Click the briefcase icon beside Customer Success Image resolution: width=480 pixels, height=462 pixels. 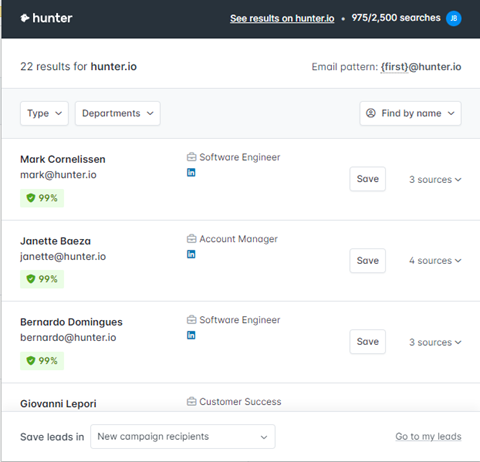pyautogui.click(x=191, y=401)
